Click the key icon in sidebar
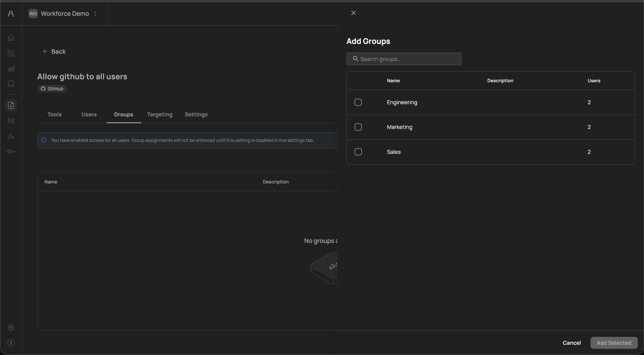This screenshot has width=644, height=355. pos(11,152)
